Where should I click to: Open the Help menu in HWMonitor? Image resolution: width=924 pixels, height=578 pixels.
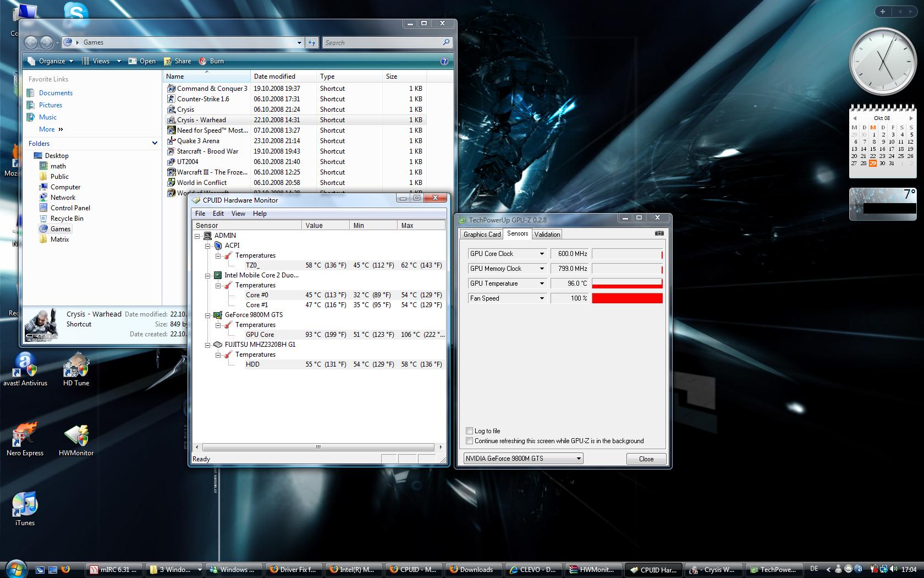[260, 214]
